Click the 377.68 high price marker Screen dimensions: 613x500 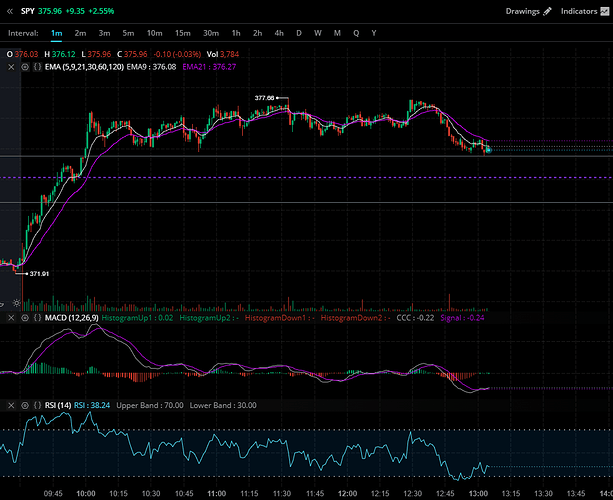265,98
